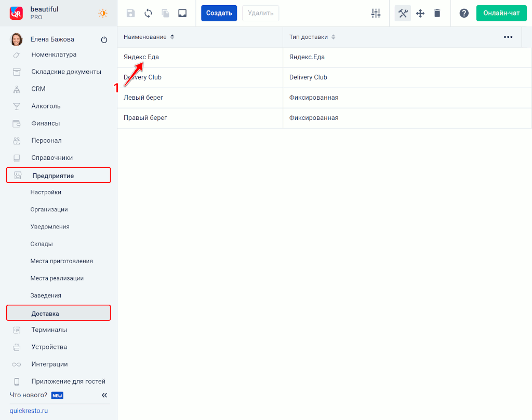Click the archive inbox tray icon

click(x=182, y=13)
